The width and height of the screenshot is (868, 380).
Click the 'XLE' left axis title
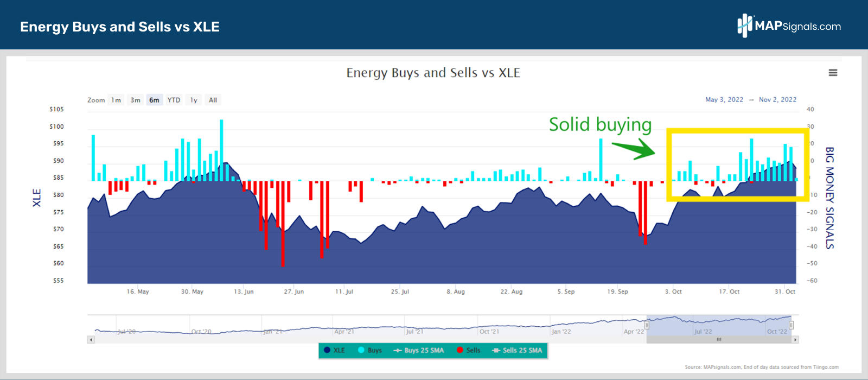click(37, 198)
